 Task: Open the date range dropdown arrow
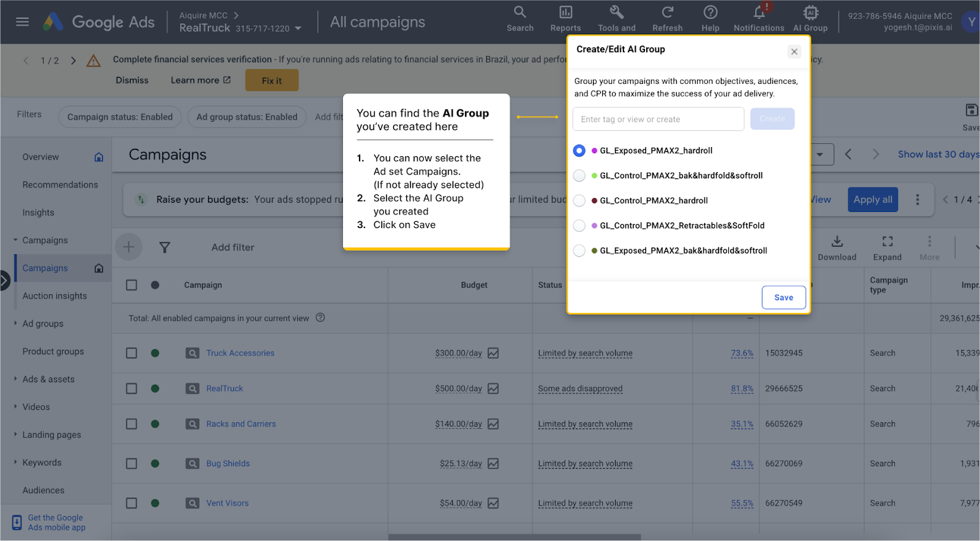pyautogui.click(x=820, y=154)
